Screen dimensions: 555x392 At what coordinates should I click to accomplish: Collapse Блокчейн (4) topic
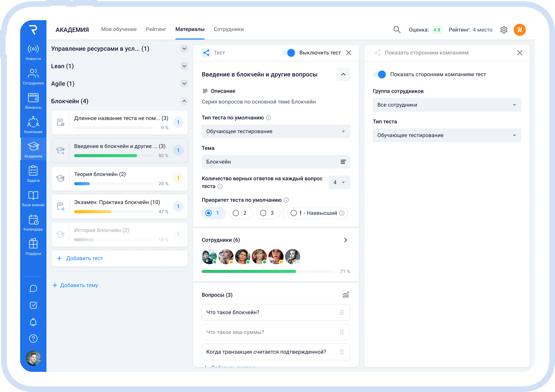[x=184, y=101]
